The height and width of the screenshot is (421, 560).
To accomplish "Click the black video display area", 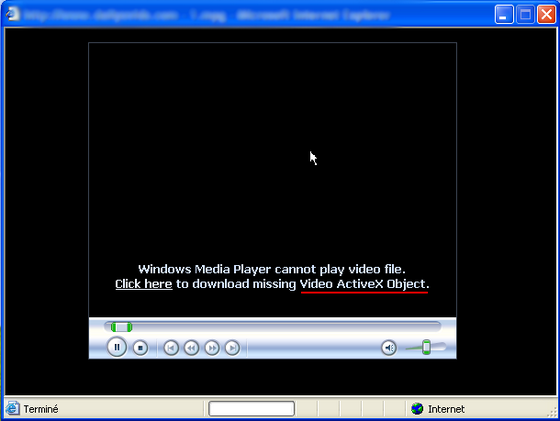I will (x=272, y=180).
